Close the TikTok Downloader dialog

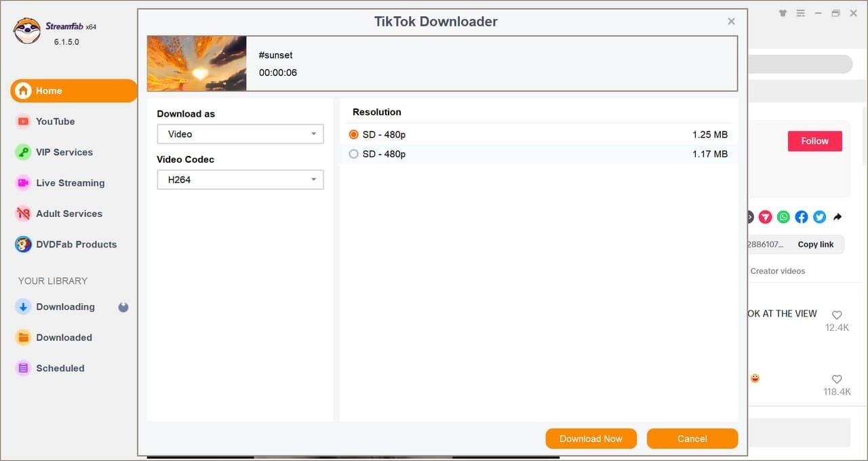click(x=731, y=22)
